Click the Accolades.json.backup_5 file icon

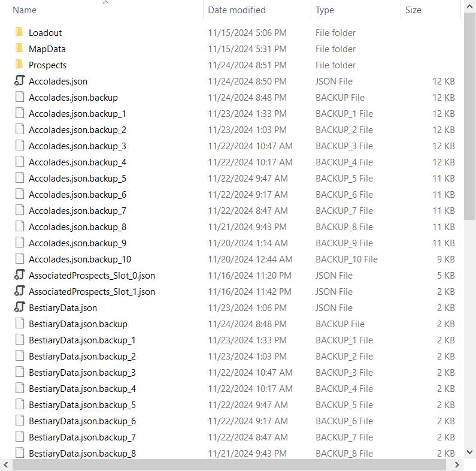(x=20, y=178)
